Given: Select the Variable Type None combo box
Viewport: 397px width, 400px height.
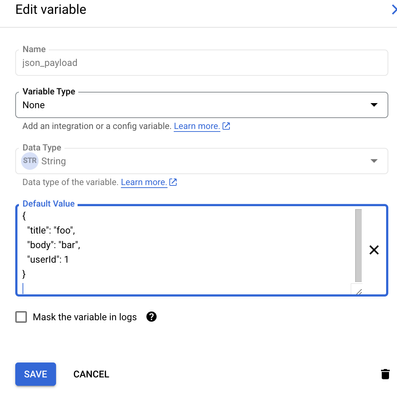Looking at the screenshot, I should tap(202, 105).
